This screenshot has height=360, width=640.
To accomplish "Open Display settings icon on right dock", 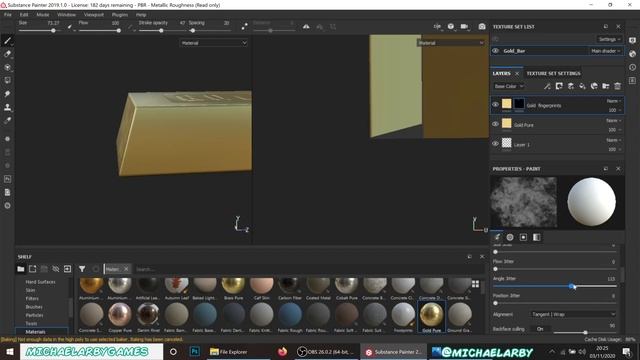I will click(x=633, y=40).
